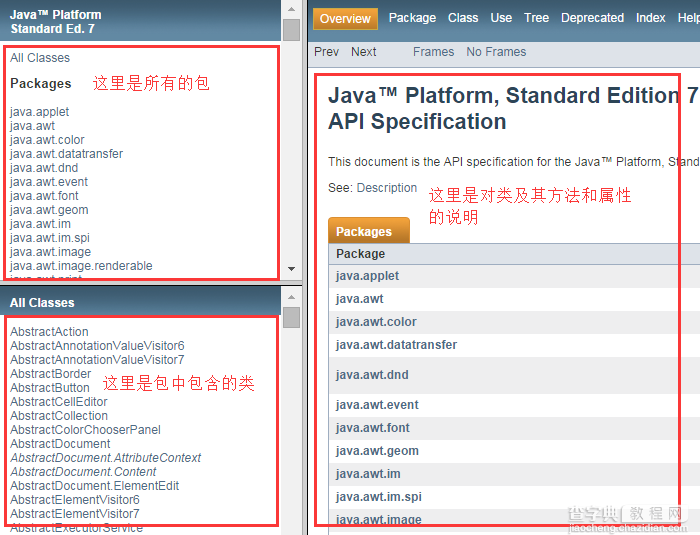This screenshot has height=535, width=700.
Task: Open the AbstractElementVisitor7 class
Action: coord(75,514)
